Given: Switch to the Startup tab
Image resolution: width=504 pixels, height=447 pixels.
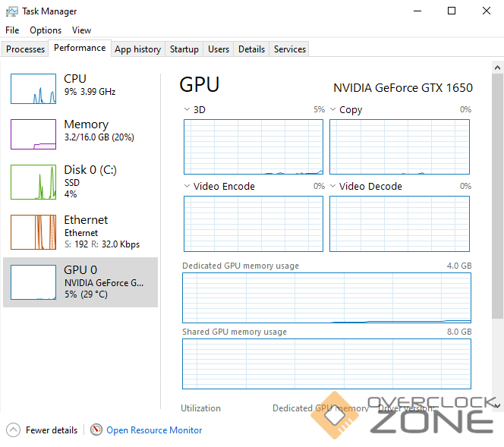Looking at the screenshot, I should pyautogui.click(x=184, y=49).
